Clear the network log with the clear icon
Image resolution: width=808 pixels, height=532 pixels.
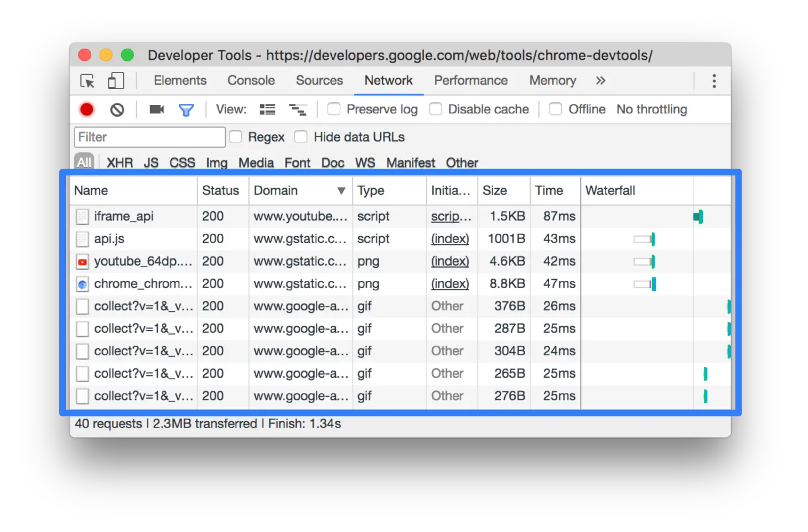coord(117,109)
